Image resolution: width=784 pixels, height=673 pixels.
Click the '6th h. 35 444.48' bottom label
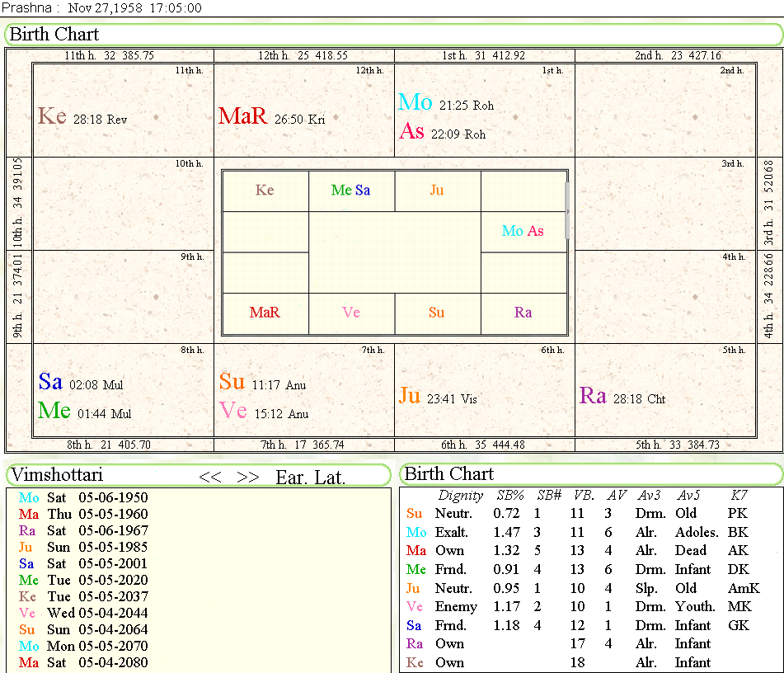pos(482,445)
